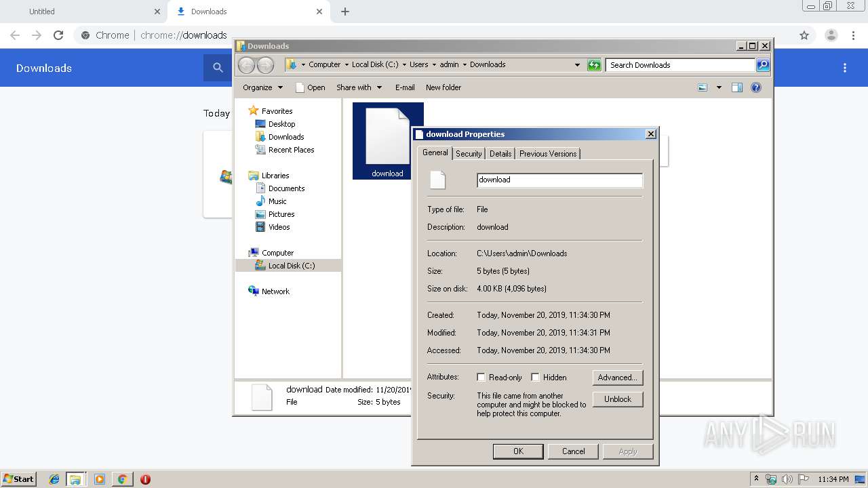Select the General tab
The image size is (868, 488).
pyautogui.click(x=435, y=152)
